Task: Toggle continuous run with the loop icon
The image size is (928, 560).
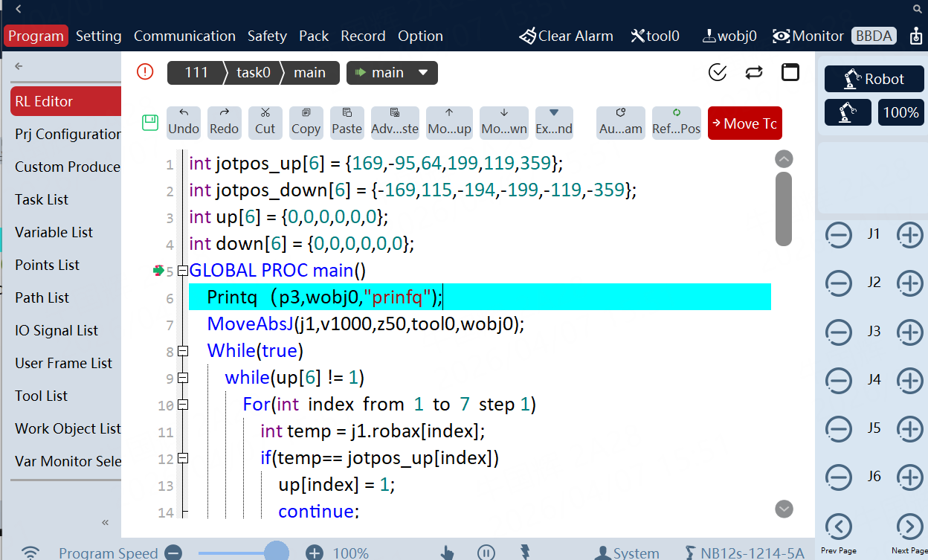Action: [x=753, y=72]
